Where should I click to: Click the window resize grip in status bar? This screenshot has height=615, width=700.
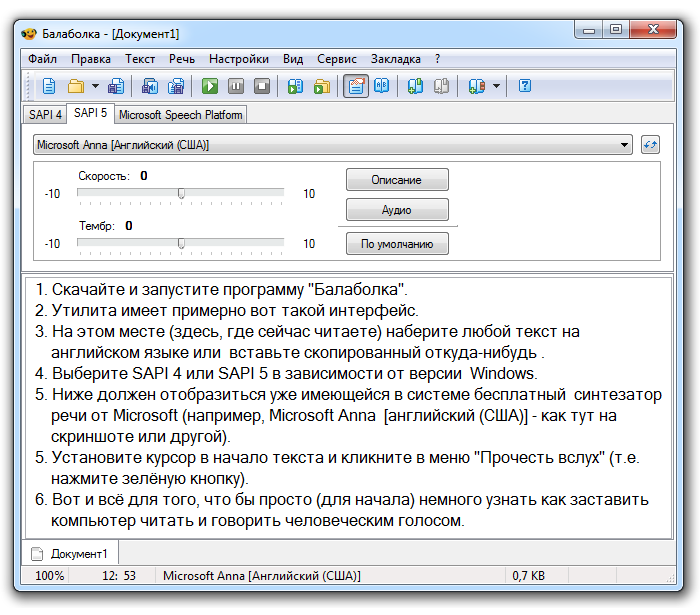tap(670, 578)
